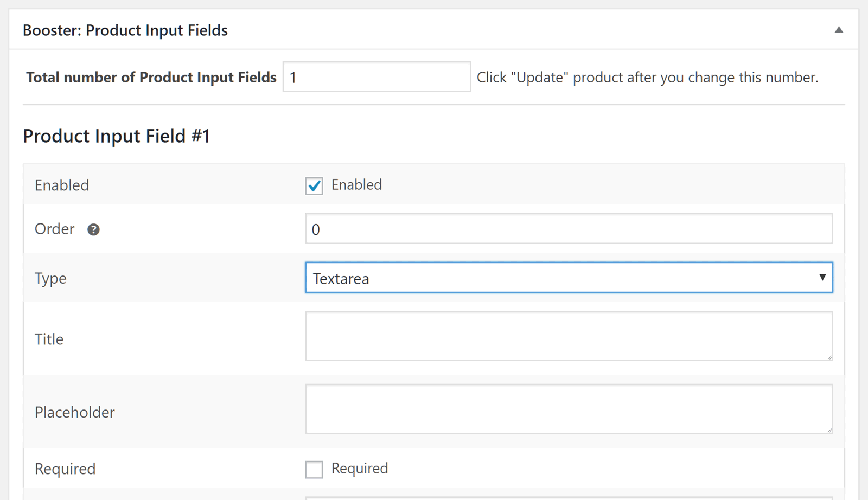This screenshot has height=500, width=868.
Task: Click inside the Title text area
Action: click(x=569, y=336)
